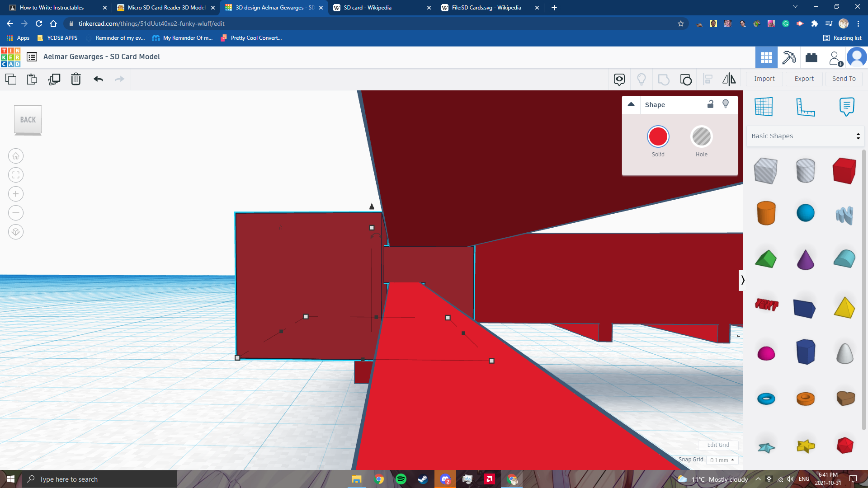
Task: Open the Snap Grid 0.1 mm dropdown
Action: tap(722, 460)
